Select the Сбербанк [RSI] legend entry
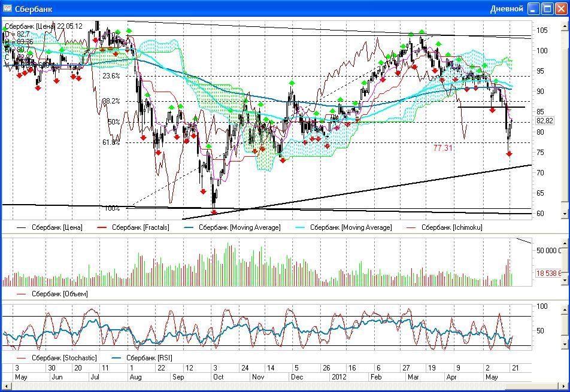Screen dimensions: 570x392 point(142,358)
